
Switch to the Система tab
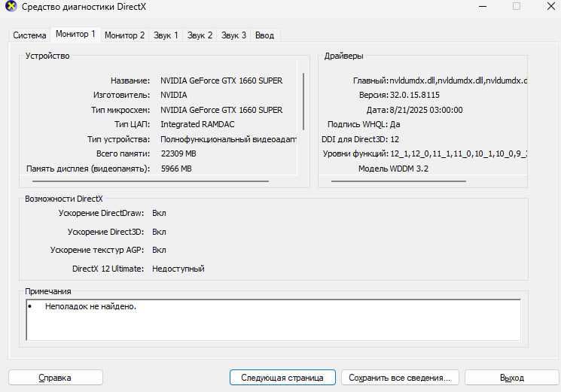coord(29,35)
